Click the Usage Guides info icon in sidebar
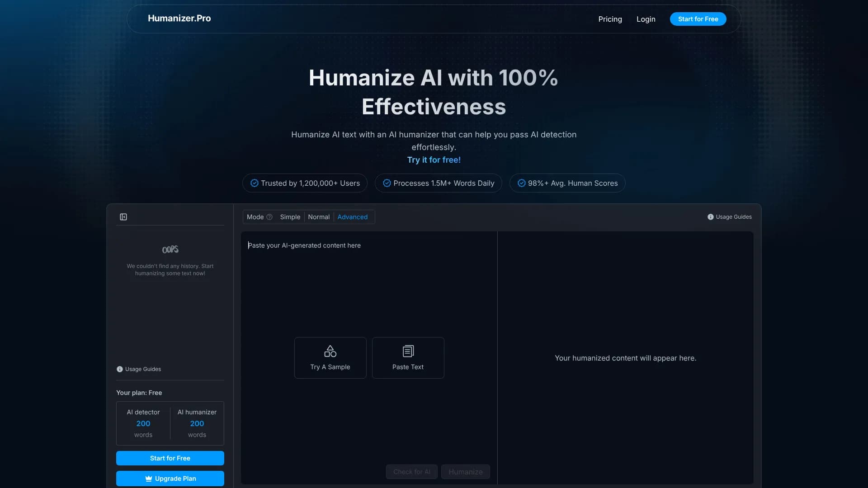The height and width of the screenshot is (488, 868). click(x=119, y=369)
